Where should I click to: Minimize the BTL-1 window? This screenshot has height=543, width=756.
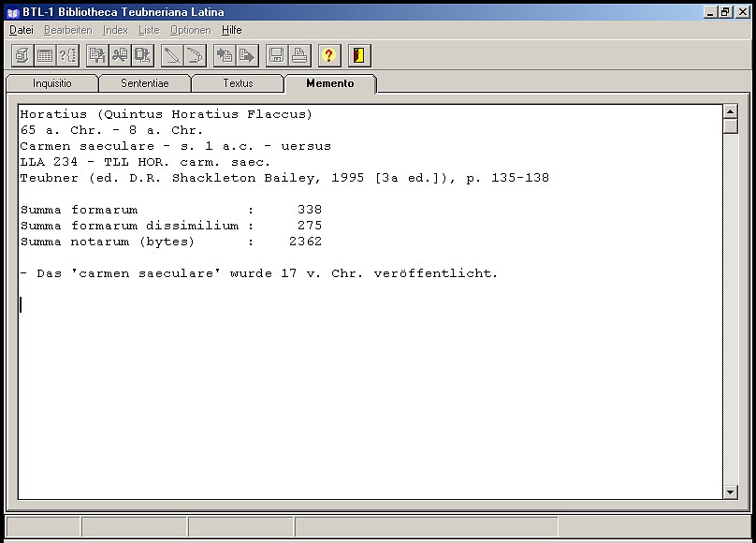[x=710, y=12]
